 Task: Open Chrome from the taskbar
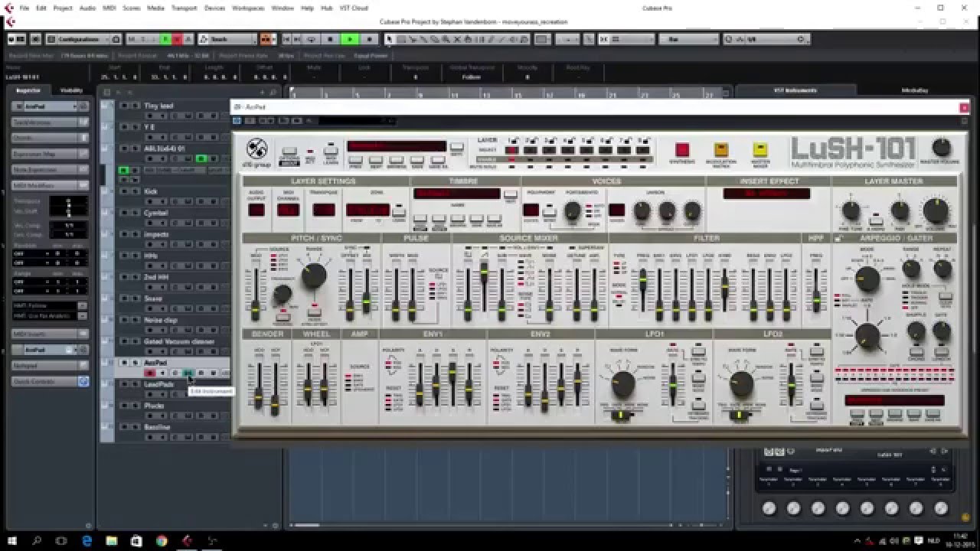[161, 541]
